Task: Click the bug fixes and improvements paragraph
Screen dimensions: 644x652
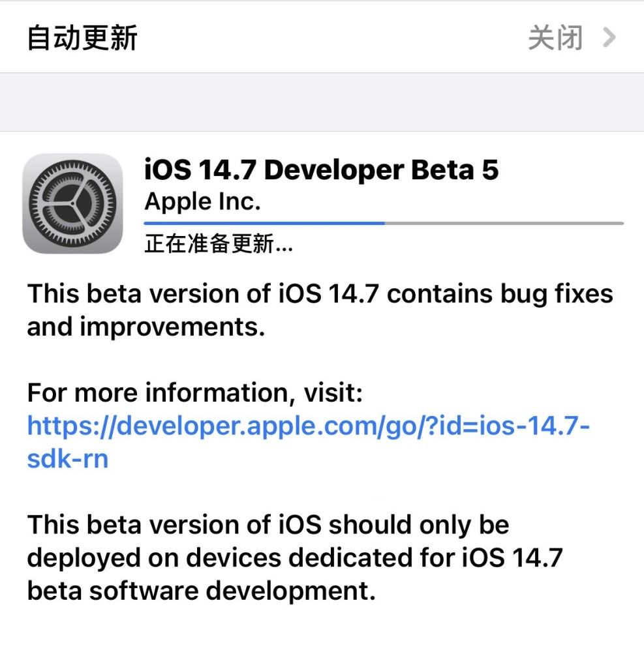Action: point(320,310)
